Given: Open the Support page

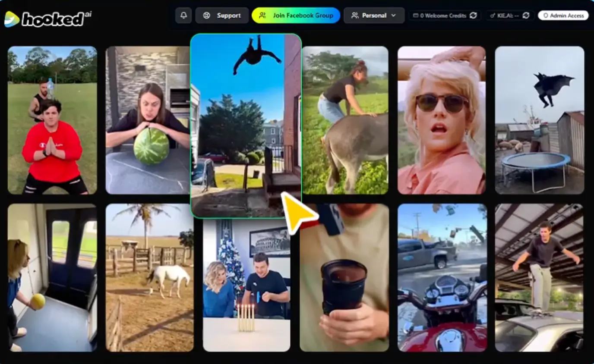Looking at the screenshot, I should click(222, 16).
